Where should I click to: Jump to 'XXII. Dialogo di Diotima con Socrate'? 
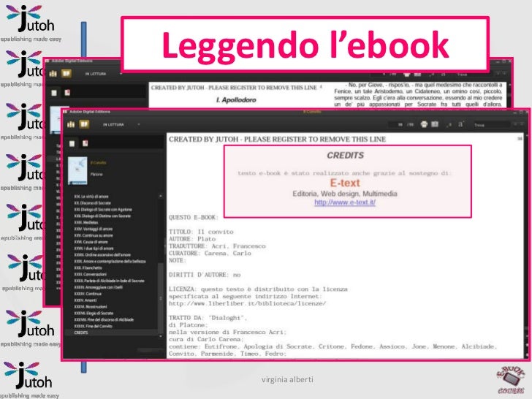102,216
